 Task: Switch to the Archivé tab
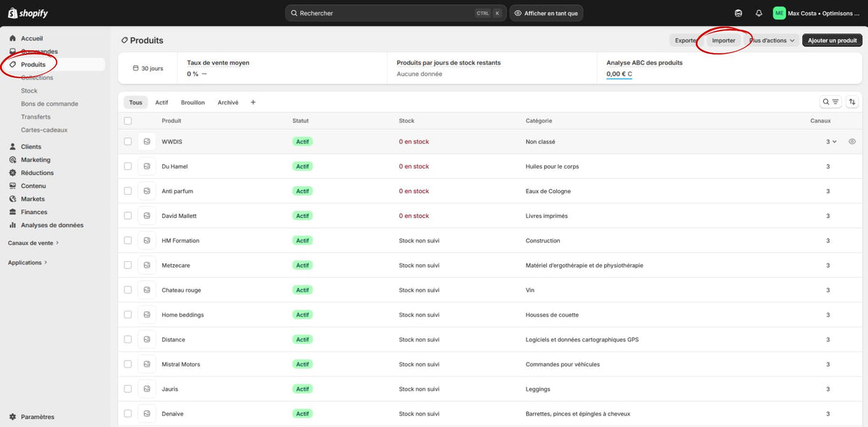228,103
